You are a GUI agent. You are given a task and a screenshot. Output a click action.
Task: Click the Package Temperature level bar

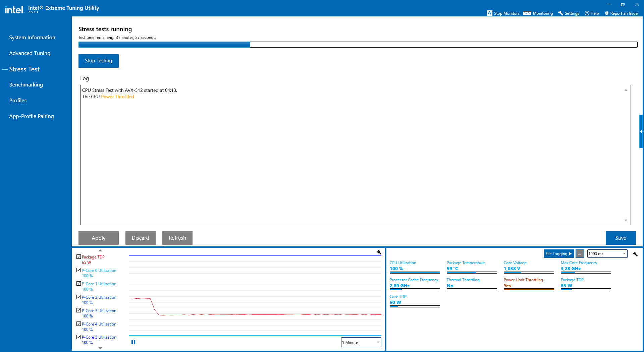[472, 273]
